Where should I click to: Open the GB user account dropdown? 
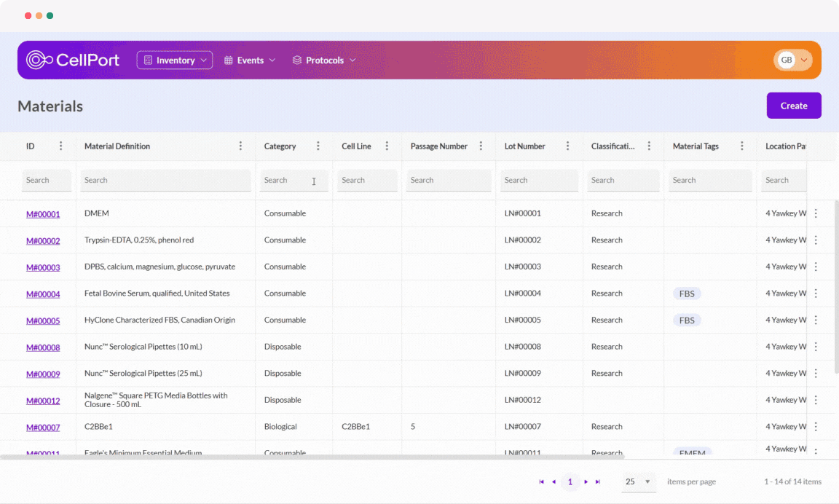point(793,60)
